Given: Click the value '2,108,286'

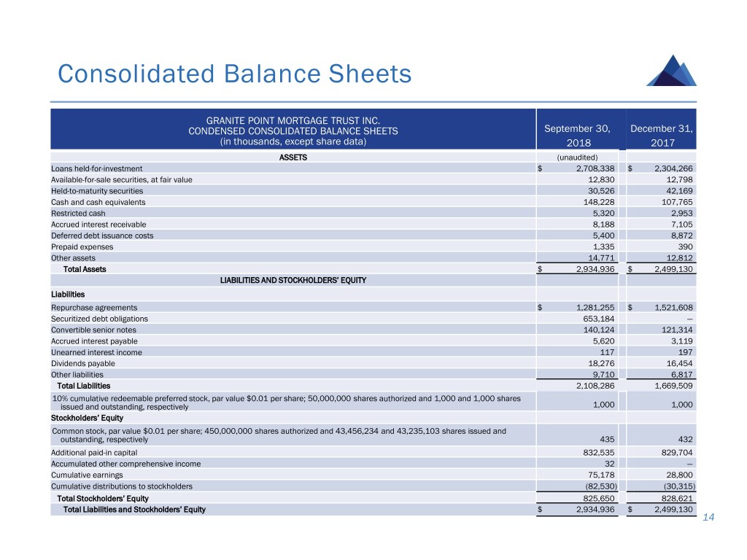Looking at the screenshot, I should coord(595,386).
